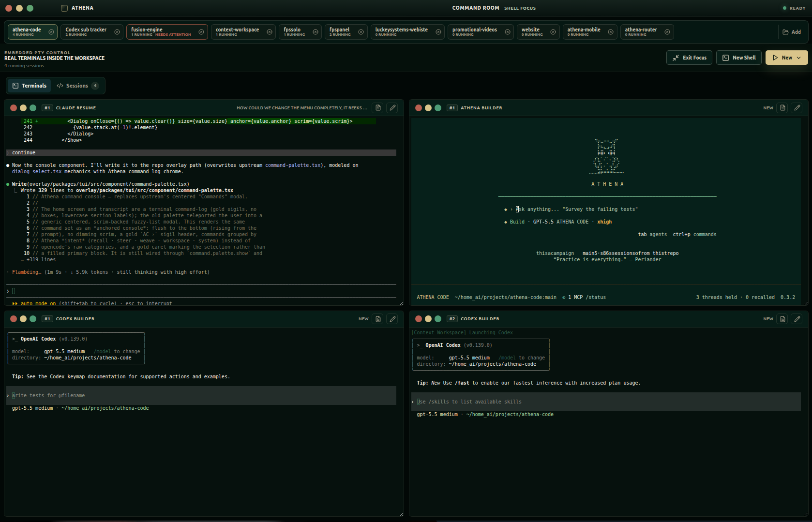Click the 'continue' message line in Claude Resume
Viewport: 812px width, 522px height.
pos(201,152)
